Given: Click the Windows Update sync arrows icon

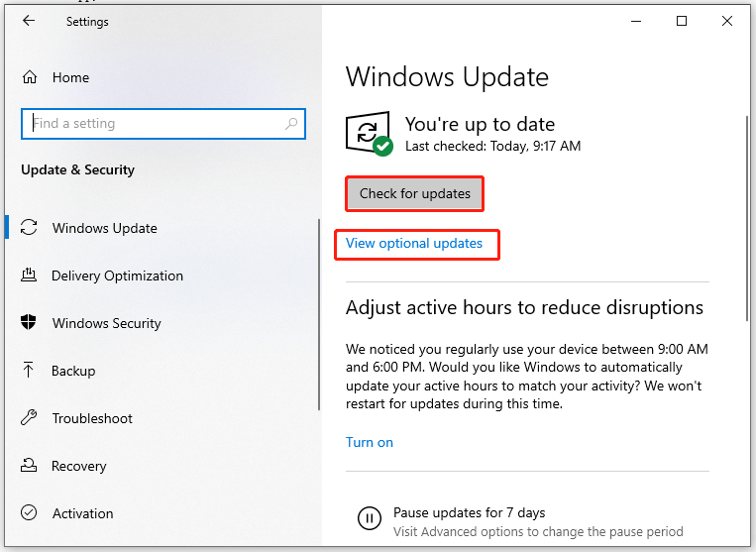Looking at the screenshot, I should (29, 228).
